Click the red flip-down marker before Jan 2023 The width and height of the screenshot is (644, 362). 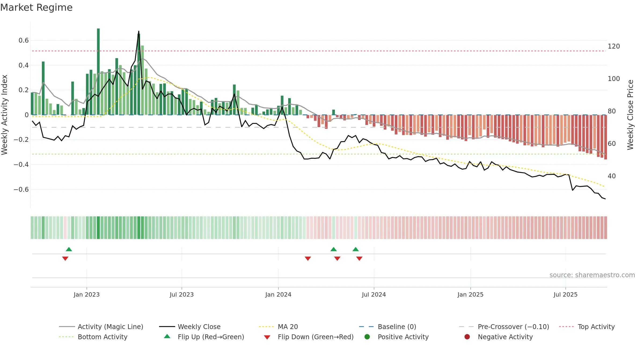(65, 258)
